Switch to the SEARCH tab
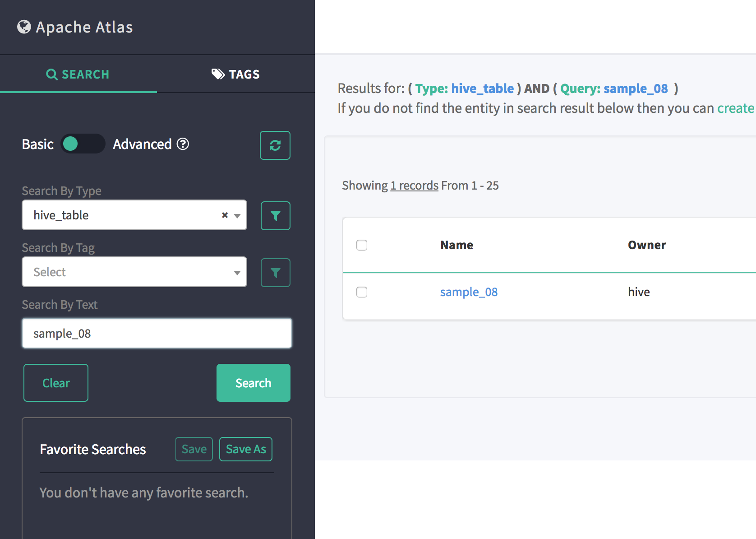 (78, 74)
